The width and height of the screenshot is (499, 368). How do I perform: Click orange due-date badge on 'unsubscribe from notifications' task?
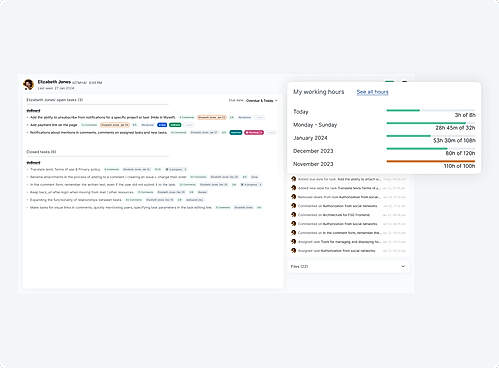tap(212, 117)
